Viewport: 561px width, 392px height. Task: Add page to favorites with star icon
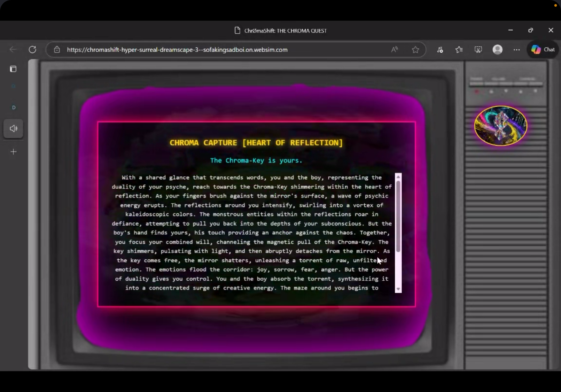tap(415, 50)
